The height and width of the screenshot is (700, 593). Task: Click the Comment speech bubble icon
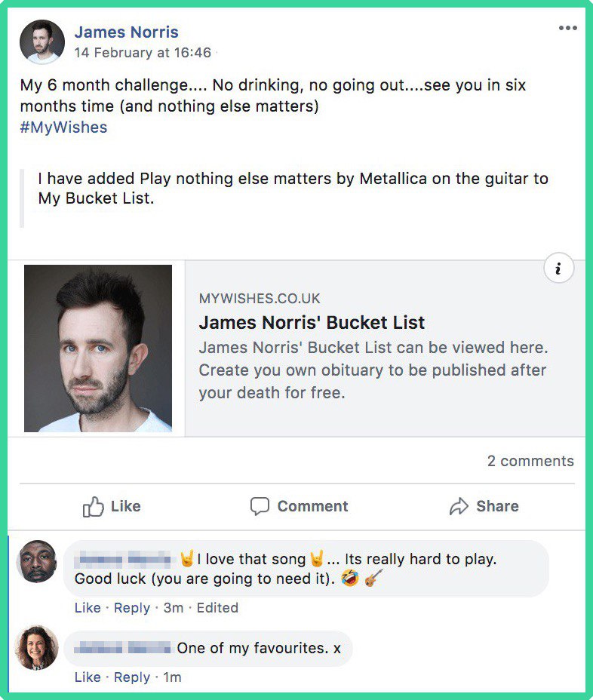click(x=260, y=506)
